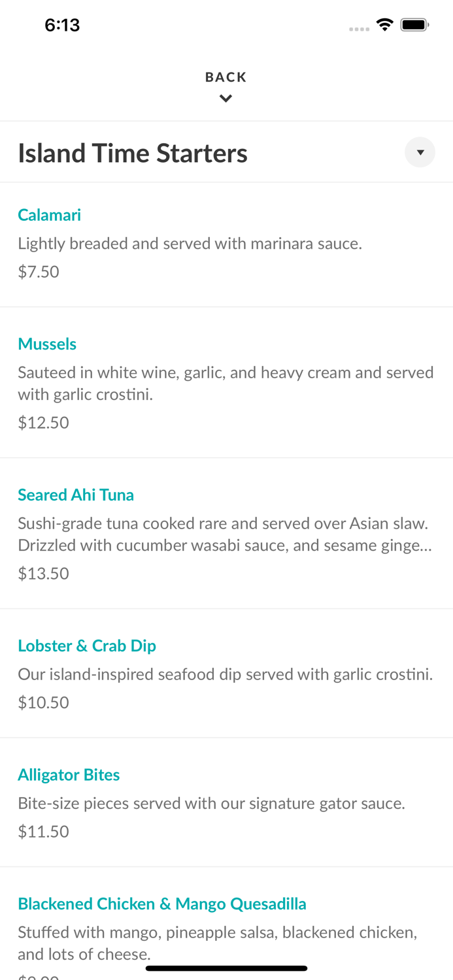Tap the home indicator bar at bottom

pos(226,969)
